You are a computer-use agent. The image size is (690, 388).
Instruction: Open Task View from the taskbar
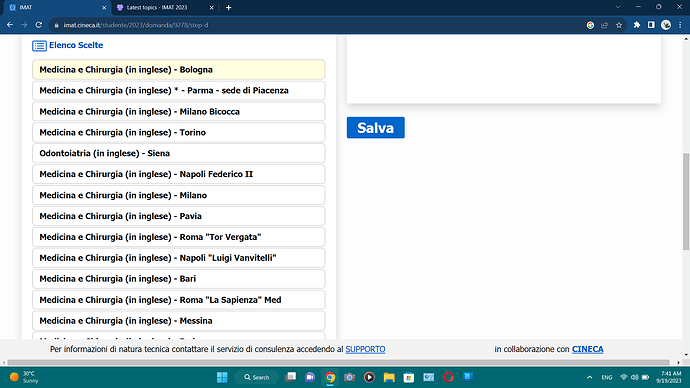tap(290, 377)
